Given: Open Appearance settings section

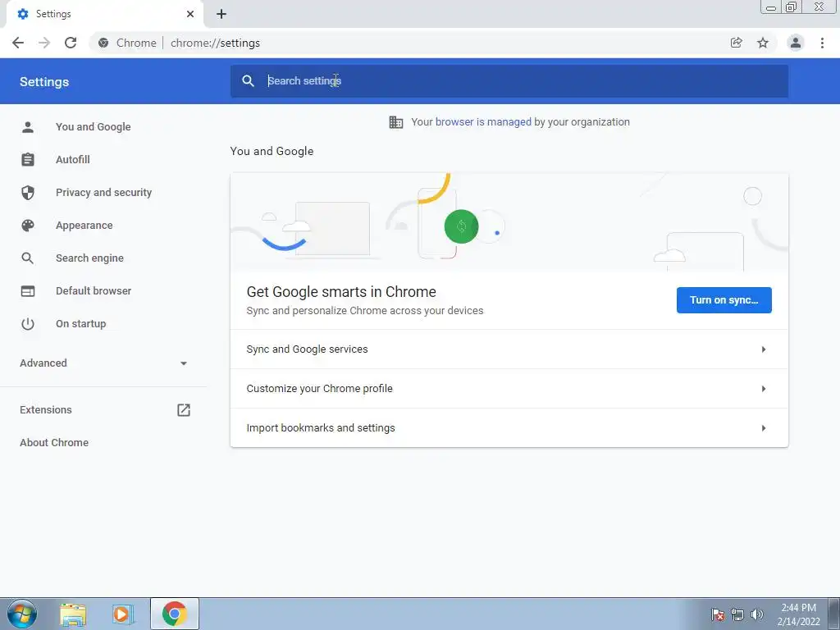Looking at the screenshot, I should coord(84,226).
